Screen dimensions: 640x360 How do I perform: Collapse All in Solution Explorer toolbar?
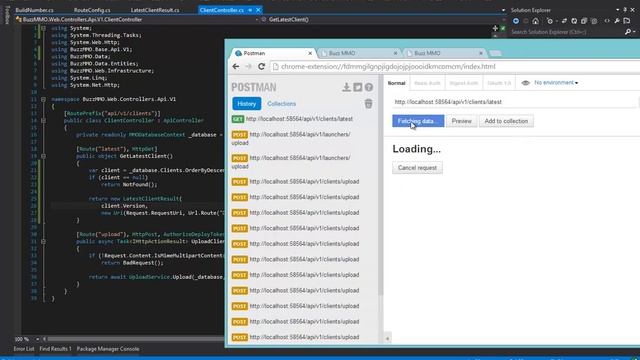pyautogui.click(x=584, y=21)
